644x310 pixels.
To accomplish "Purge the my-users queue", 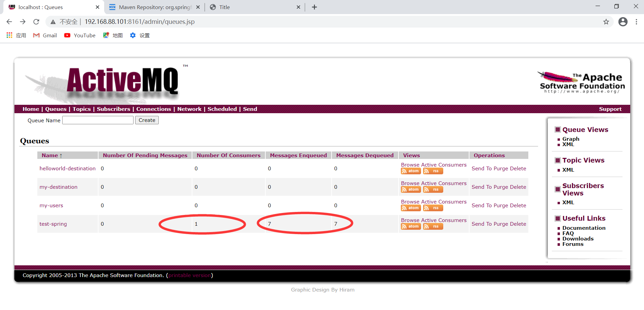I will coord(501,206).
